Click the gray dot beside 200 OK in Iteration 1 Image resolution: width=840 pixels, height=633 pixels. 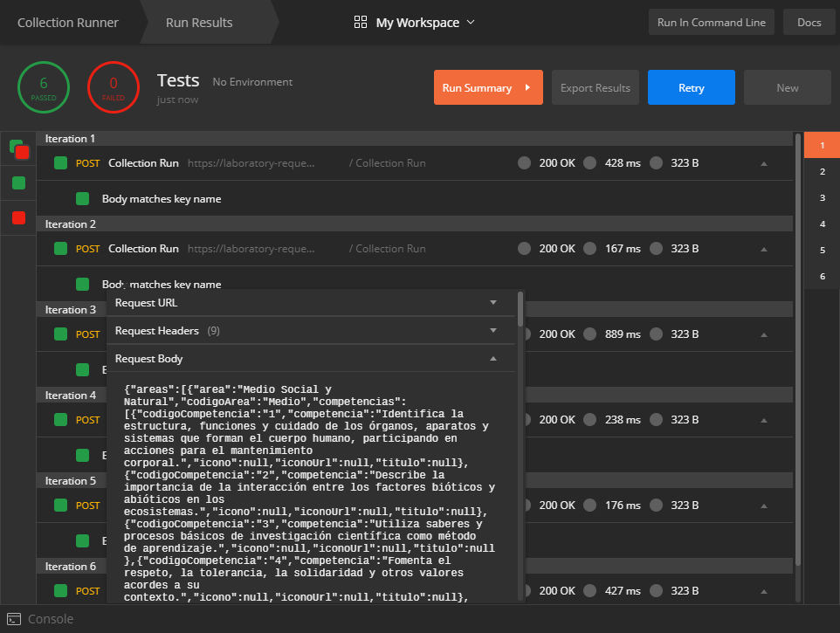[x=525, y=162]
